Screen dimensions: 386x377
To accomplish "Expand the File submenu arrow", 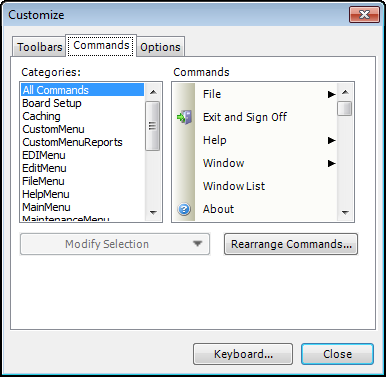I will (331, 94).
